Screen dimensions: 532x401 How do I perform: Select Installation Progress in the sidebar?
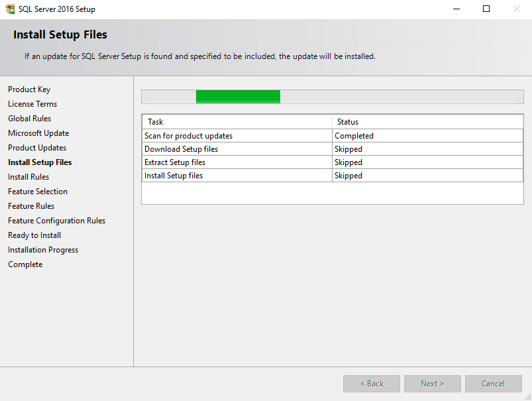coord(43,250)
